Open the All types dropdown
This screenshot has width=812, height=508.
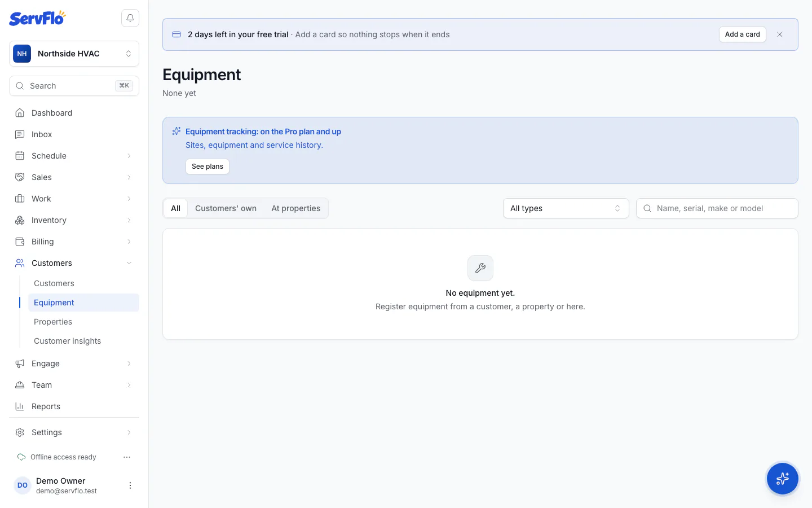[x=566, y=208]
